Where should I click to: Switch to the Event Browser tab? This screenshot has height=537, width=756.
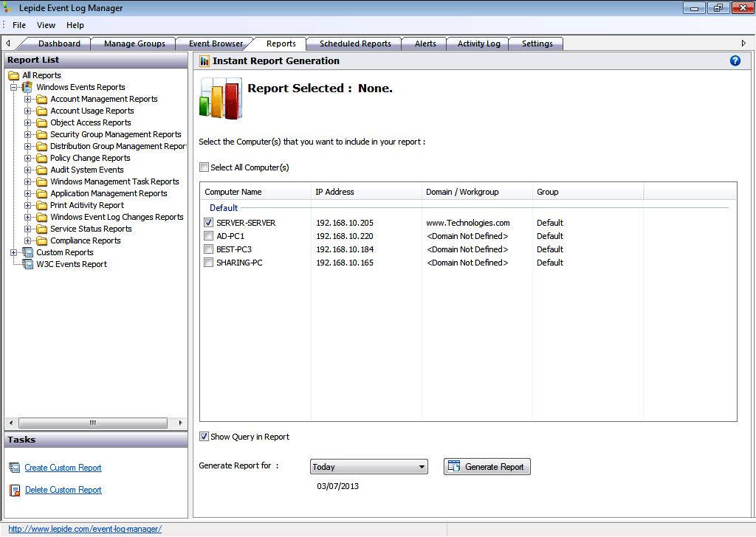[x=216, y=44]
